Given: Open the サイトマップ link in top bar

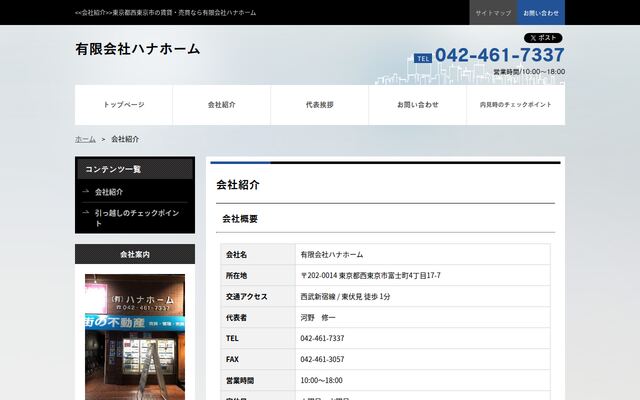Looking at the screenshot, I should (493, 13).
